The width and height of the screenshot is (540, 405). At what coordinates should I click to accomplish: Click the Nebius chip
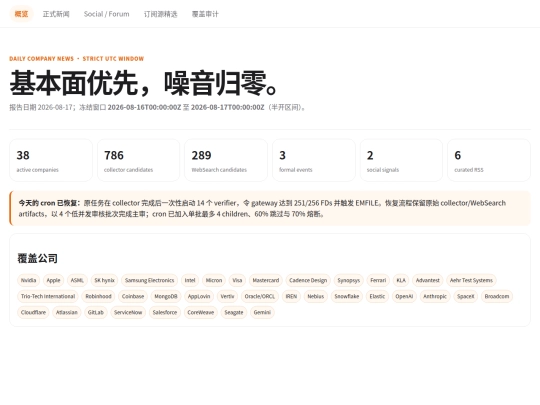(x=316, y=296)
